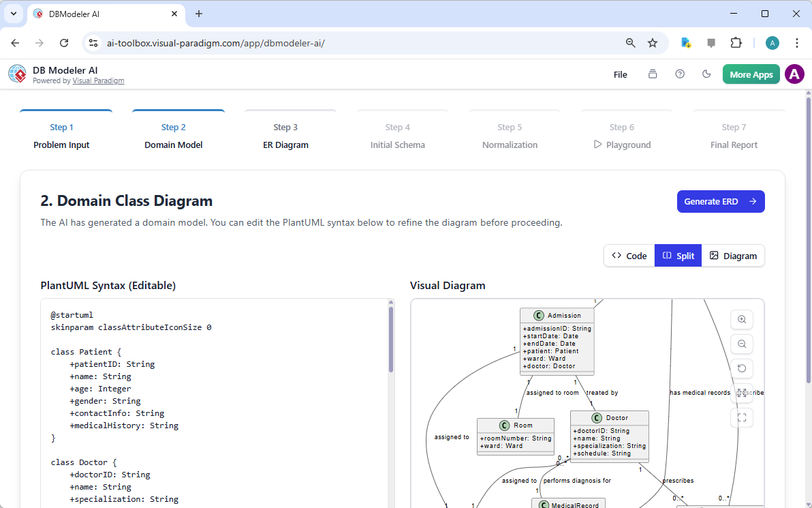Enable Split view mode
Image resolution: width=812 pixels, height=508 pixels.
[x=678, y=255]
